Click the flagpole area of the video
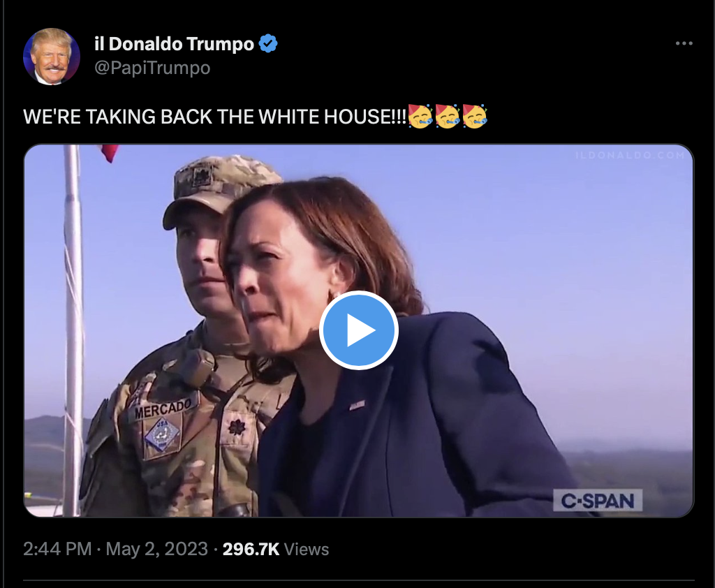This screenshot has width=715, height=588. [x=73, y=328]
